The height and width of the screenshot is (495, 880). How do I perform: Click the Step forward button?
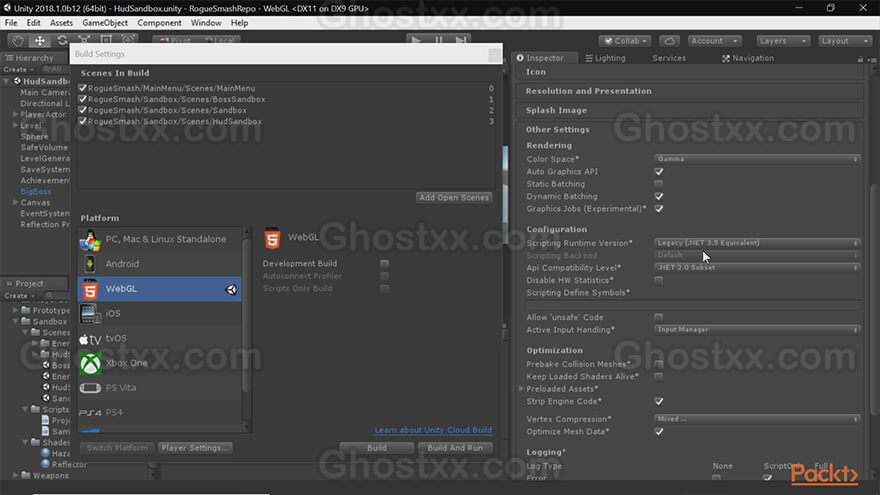click(x=461, y=40)
